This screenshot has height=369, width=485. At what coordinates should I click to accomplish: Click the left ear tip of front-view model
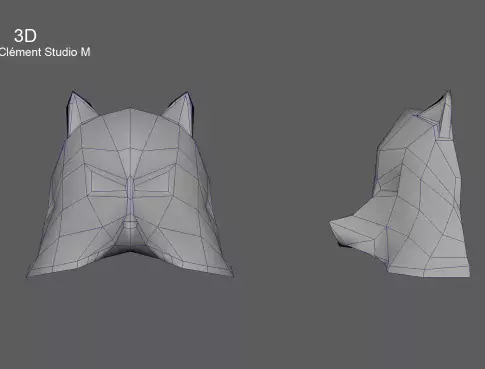click(x=73, y=92)
